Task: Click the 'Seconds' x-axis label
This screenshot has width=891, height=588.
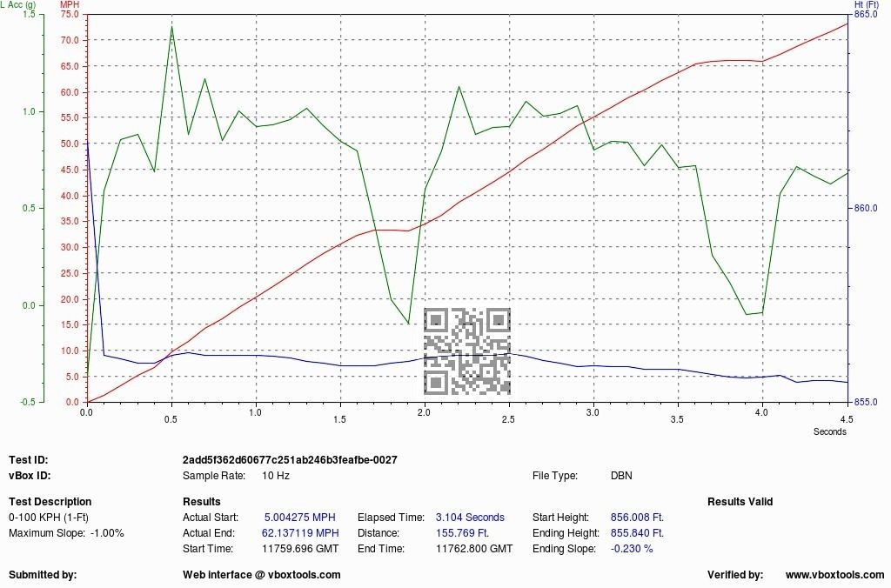Action: (829, 431)
